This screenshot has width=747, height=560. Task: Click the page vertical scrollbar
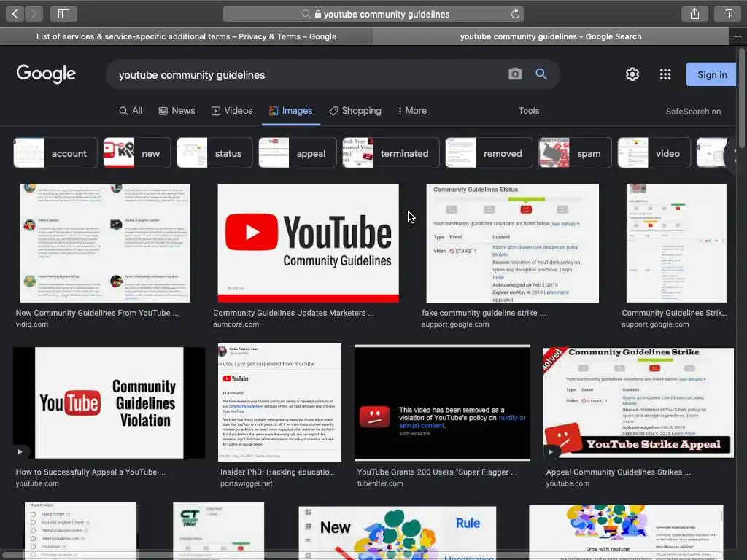point(741,97)
